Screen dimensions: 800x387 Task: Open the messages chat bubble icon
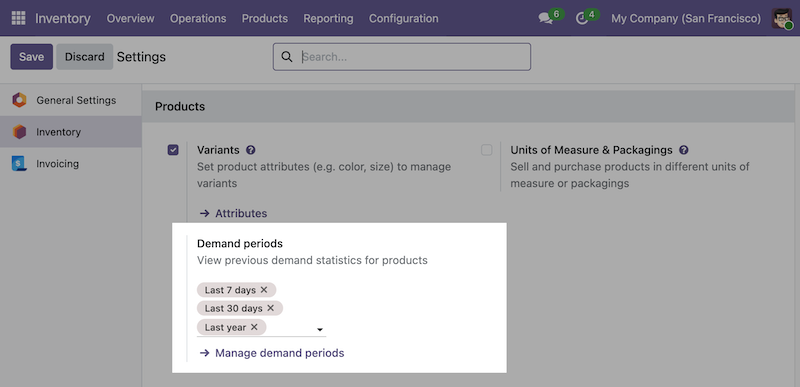click(545, 19)
